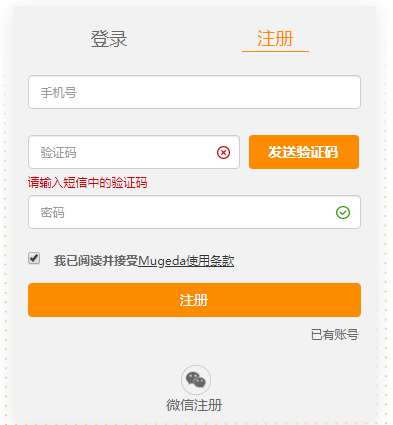Click the 微信注册 text label
Viewport: 393px width, 425px height.
pos(194,405)
